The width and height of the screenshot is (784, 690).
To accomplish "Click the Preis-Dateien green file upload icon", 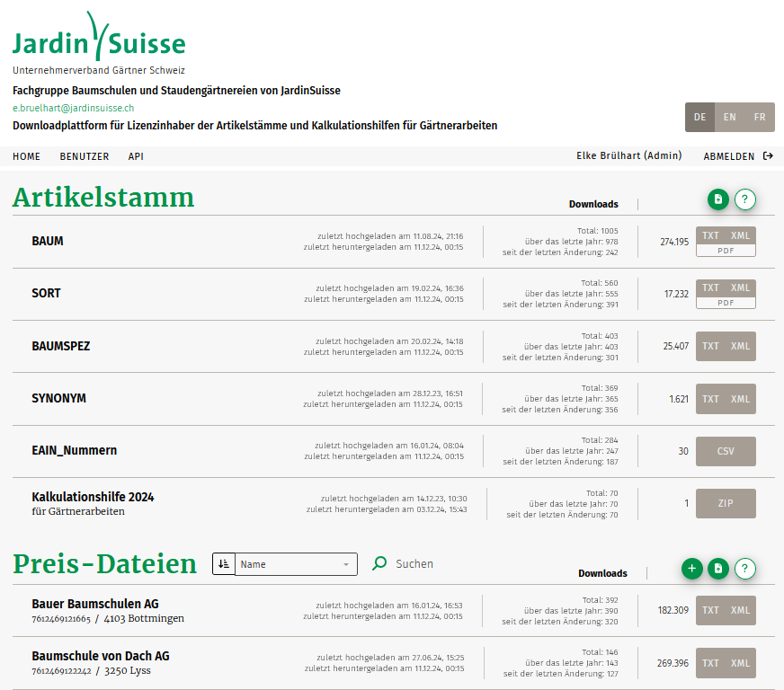I will [718, 569].
